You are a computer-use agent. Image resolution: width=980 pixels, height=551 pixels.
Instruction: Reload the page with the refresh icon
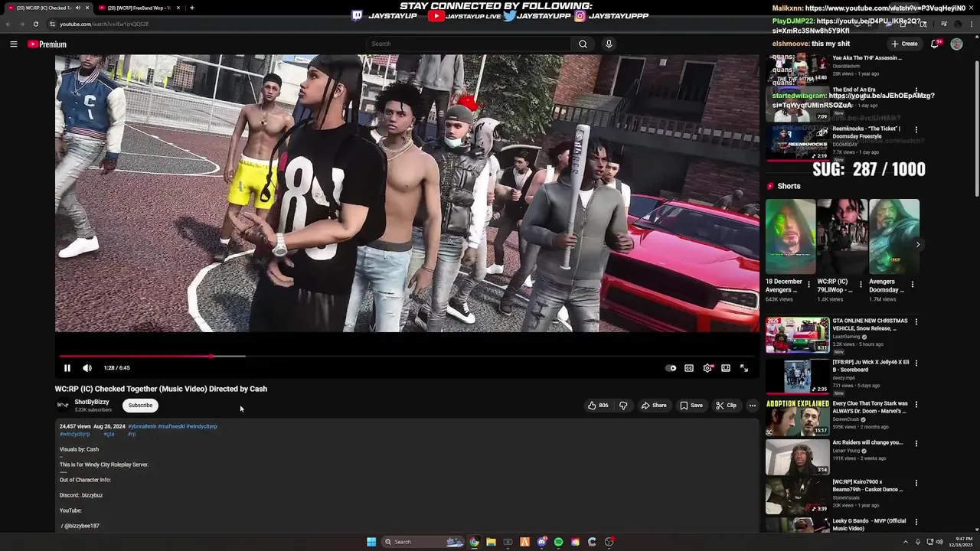coord(35,24)
